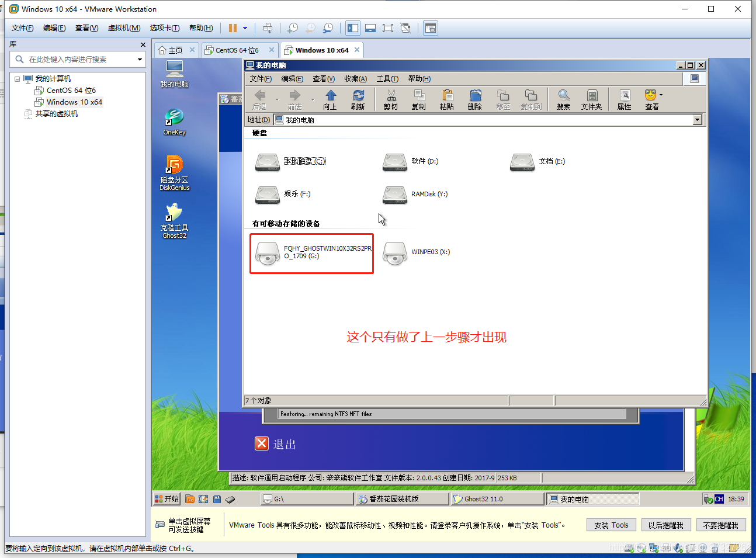The height and width of the screenshot is (558, 756).
Task: Expand the 前进 forward history dropdown arrow
Action: point(313,100)
